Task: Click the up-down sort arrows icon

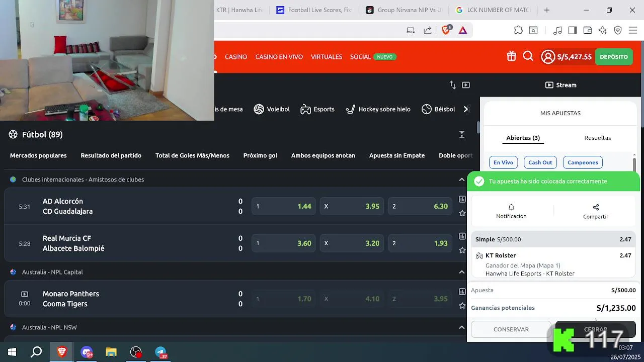Action: click(453, 85)
